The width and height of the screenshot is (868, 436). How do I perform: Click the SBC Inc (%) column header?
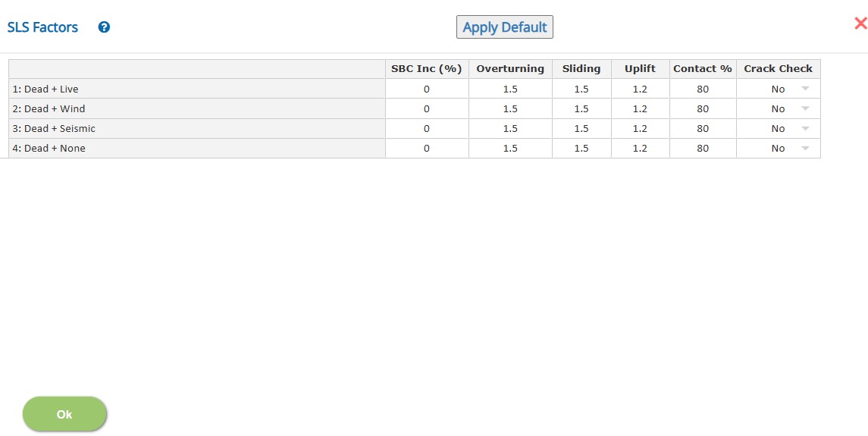click(x=427, y=69)
